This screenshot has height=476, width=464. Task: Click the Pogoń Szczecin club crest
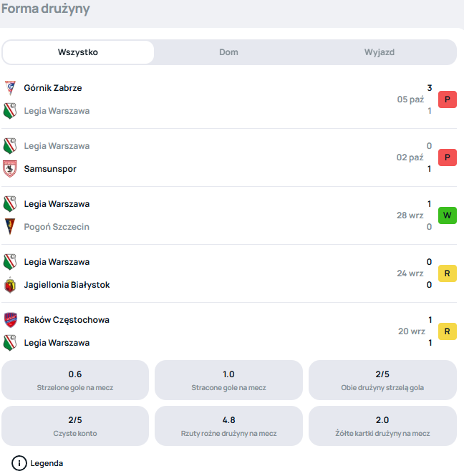10,227
